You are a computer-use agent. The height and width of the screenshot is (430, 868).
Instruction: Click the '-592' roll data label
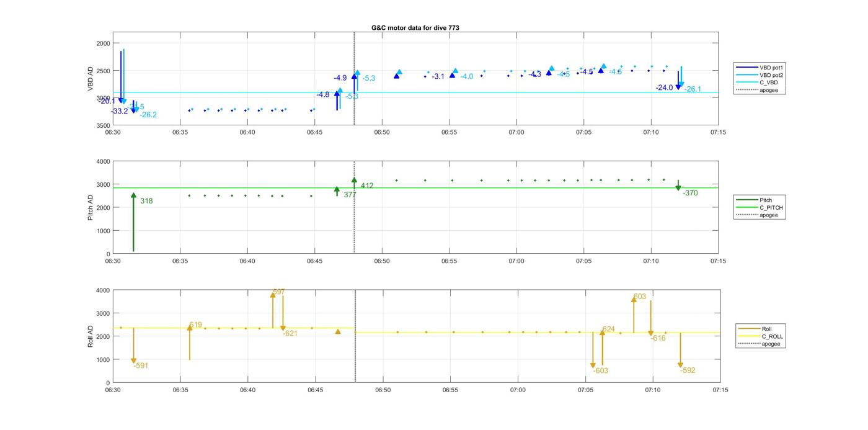[688, 371]
